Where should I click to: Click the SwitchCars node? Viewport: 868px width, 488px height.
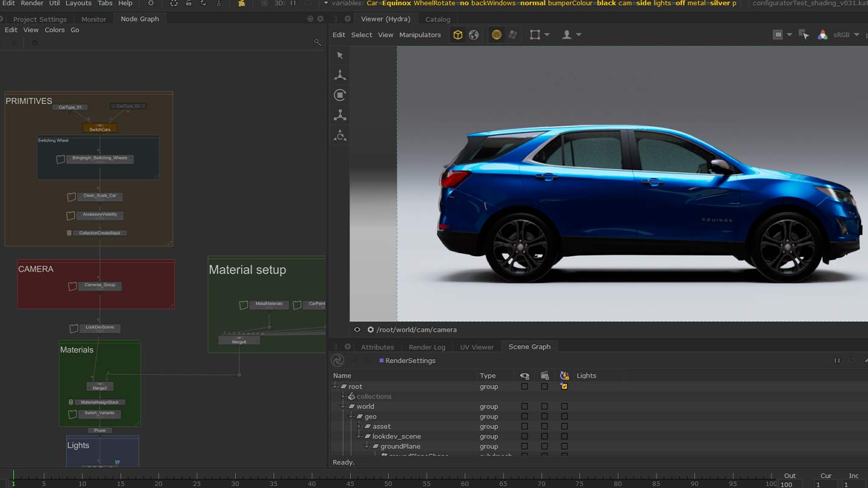coord(100,129)
